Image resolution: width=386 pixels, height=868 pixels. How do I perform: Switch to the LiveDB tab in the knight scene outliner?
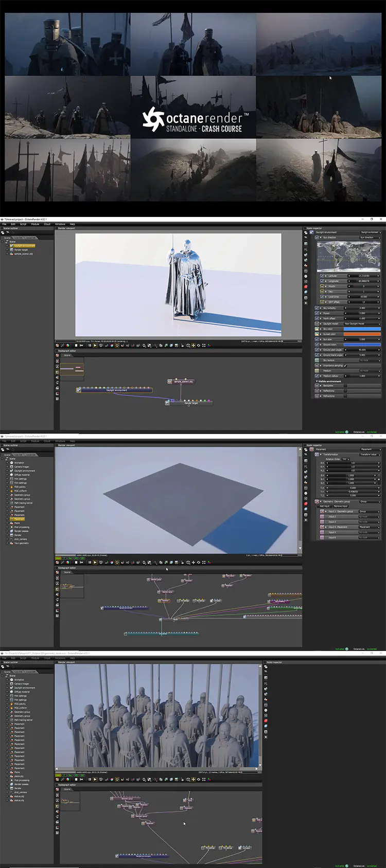pyautogui.click(x=19, y=238)
